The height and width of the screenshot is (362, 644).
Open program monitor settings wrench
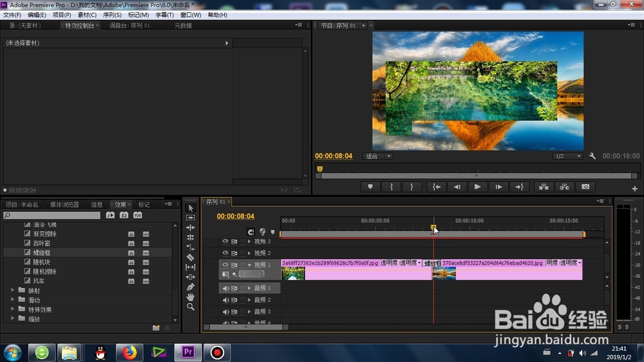click(x=592, y=156)
